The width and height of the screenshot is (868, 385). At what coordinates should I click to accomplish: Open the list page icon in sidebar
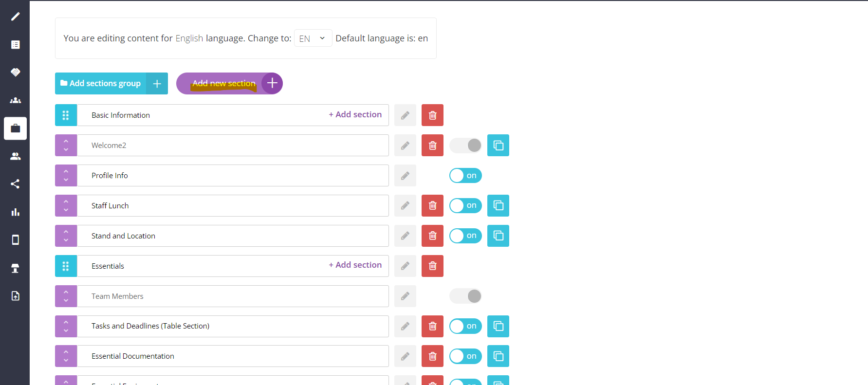coord(15,45)
